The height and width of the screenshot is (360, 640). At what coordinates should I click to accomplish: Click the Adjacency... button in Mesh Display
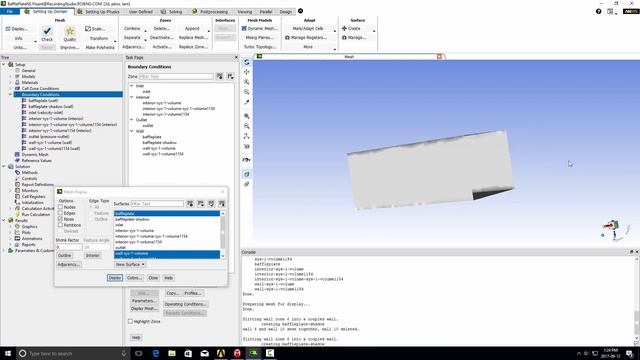coord(69,264)
